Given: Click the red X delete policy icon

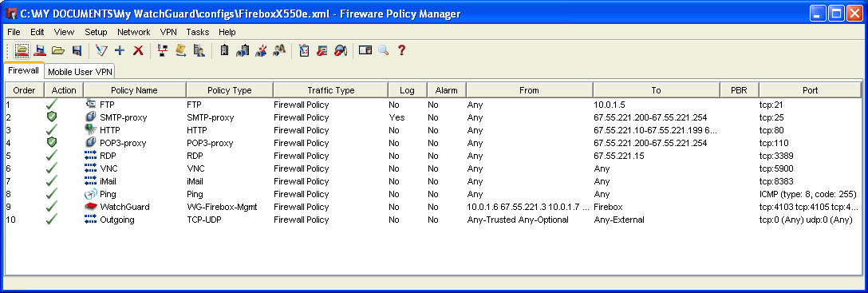Looking at the screenshot, I should [138, 50].
